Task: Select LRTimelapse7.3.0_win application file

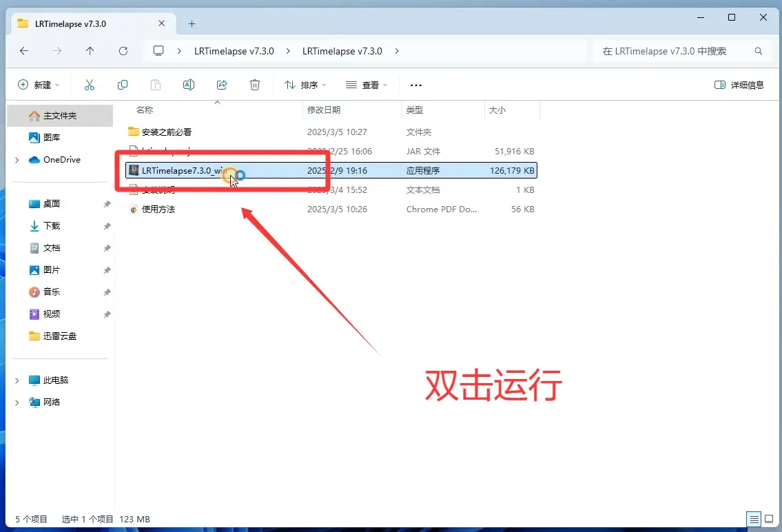Action: [x=331, y=170]
